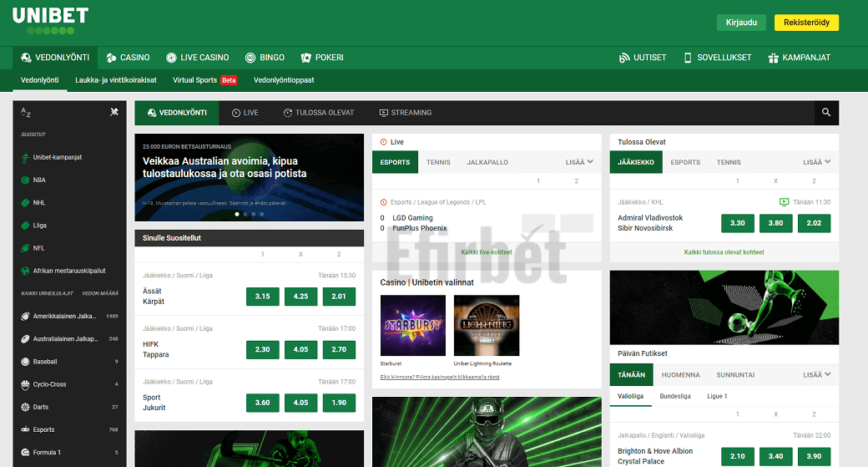Bet on Jukurit at odds 1.90
This screenshot has height=467, width=868.
tap(339, 403)
